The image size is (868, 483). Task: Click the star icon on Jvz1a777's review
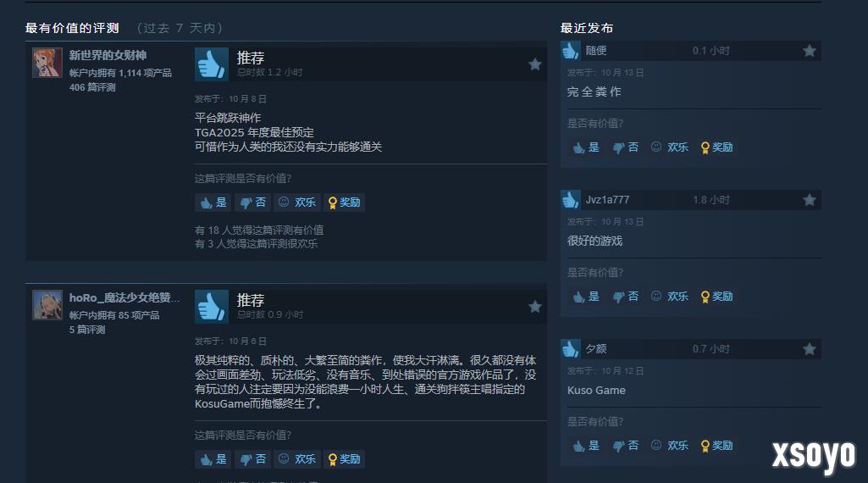[810, 199]
